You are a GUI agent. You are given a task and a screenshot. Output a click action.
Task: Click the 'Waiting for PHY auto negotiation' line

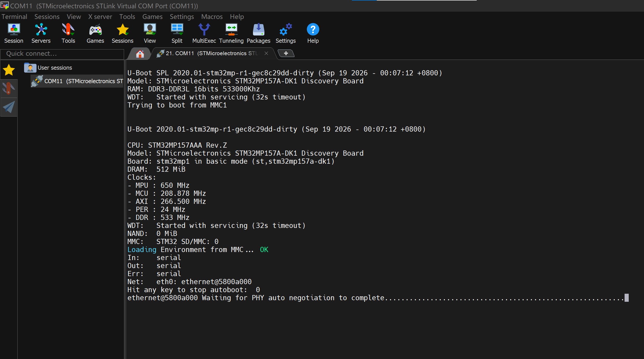375,298
